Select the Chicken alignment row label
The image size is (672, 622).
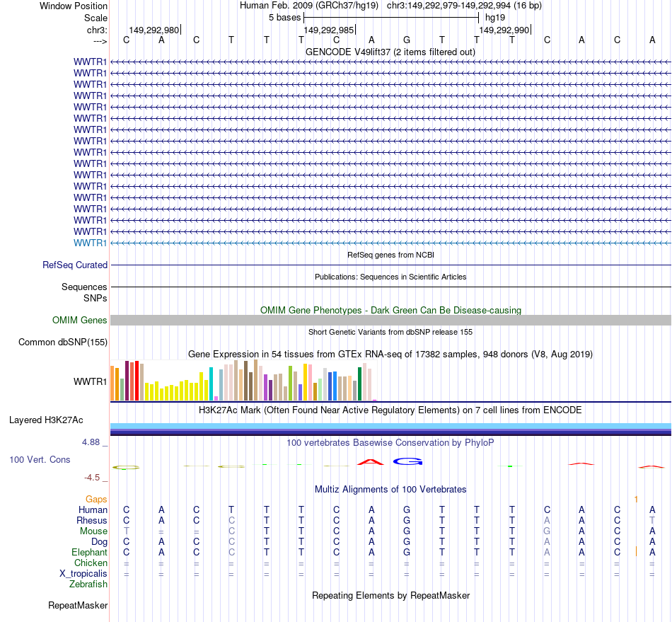[x=91, y=563]
